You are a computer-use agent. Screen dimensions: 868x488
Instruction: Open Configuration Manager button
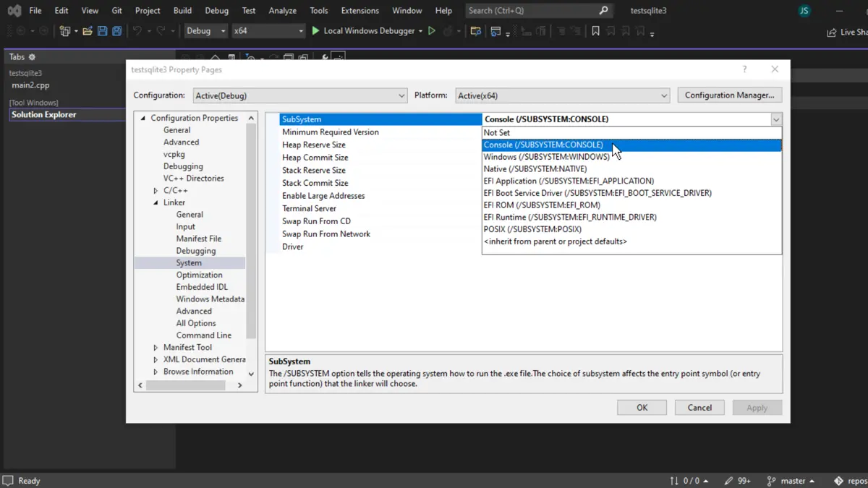tap(729, 95)
